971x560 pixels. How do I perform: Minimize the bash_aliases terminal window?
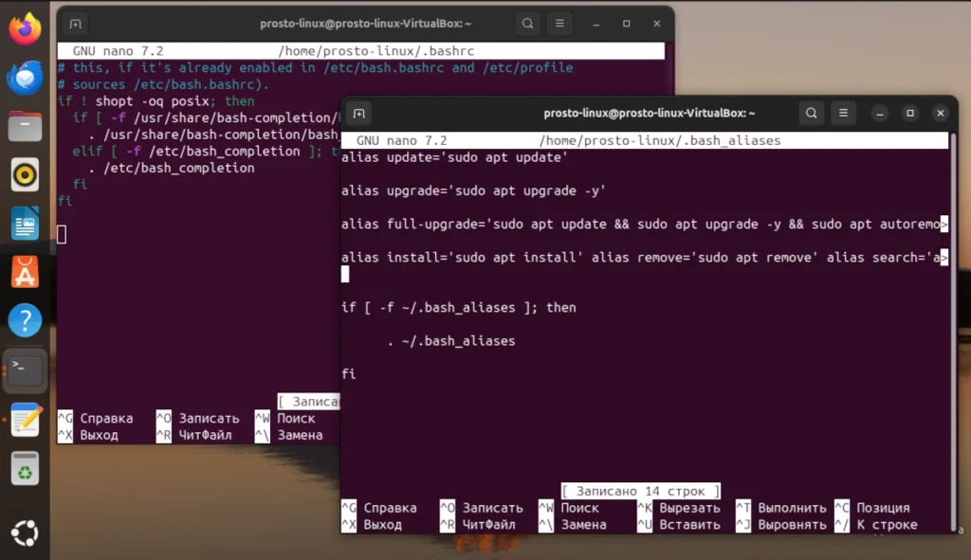(x=880, y=114)
